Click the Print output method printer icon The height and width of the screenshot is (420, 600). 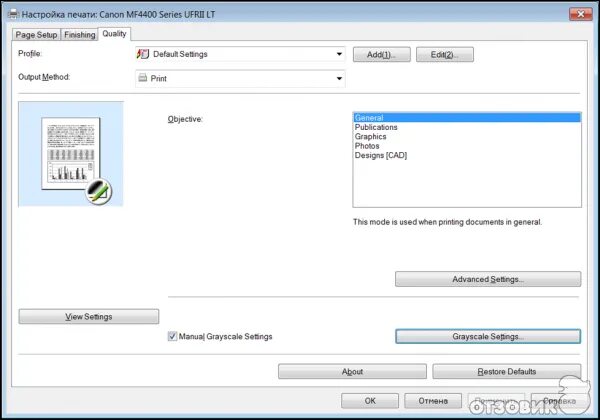point(143,78)
